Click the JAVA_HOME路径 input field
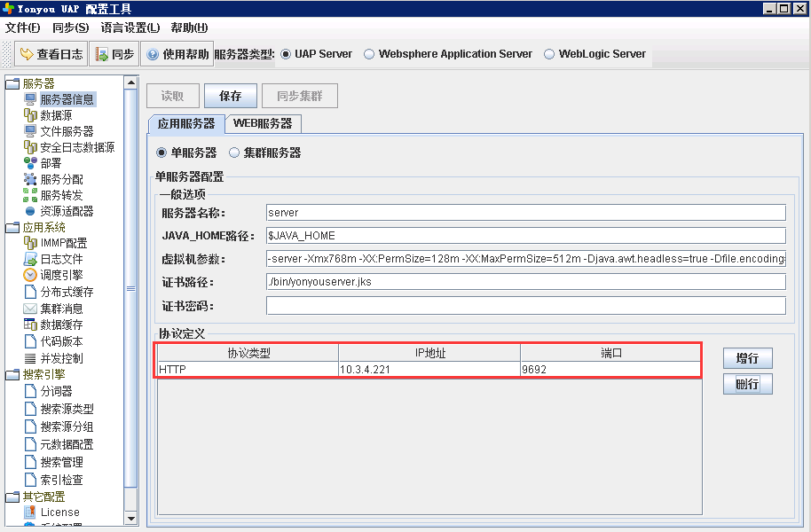Viewport: 811px width, 532px height. (526, 235)
